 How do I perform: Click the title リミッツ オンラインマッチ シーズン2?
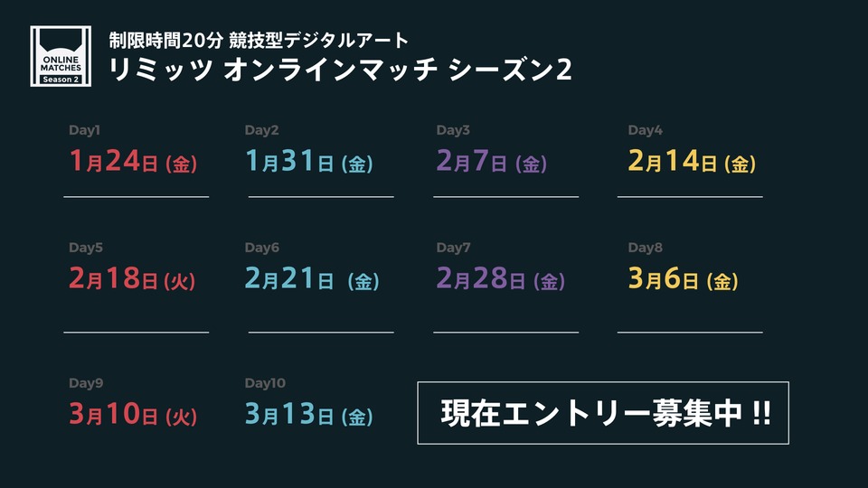click(x=340, y=70)
